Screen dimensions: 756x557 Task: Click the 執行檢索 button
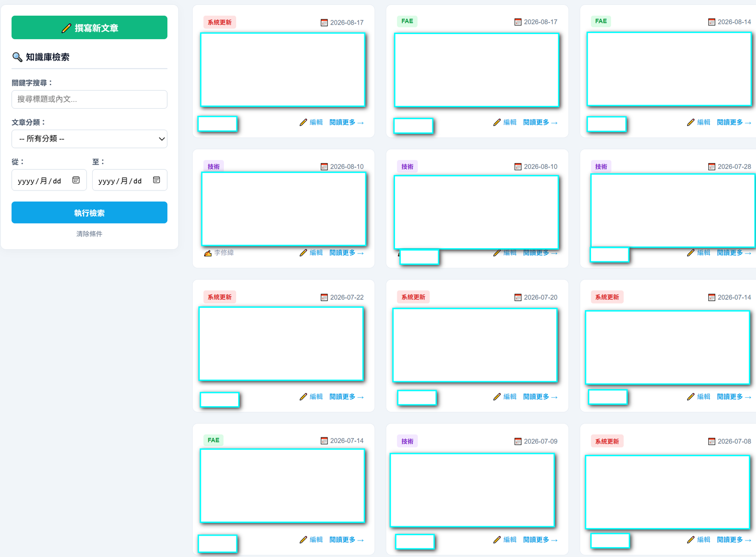click(x=89, y=213)
